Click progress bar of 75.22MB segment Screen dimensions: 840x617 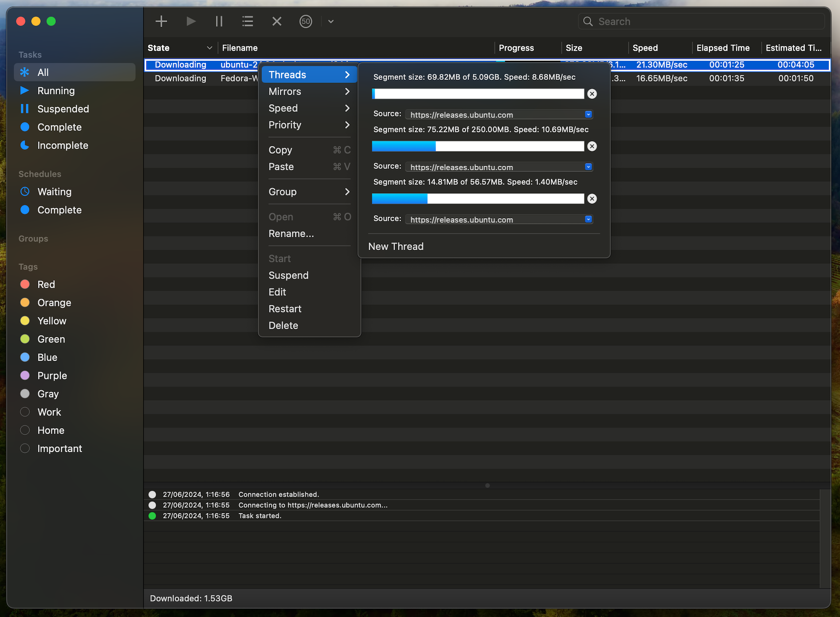pos(478,146)
